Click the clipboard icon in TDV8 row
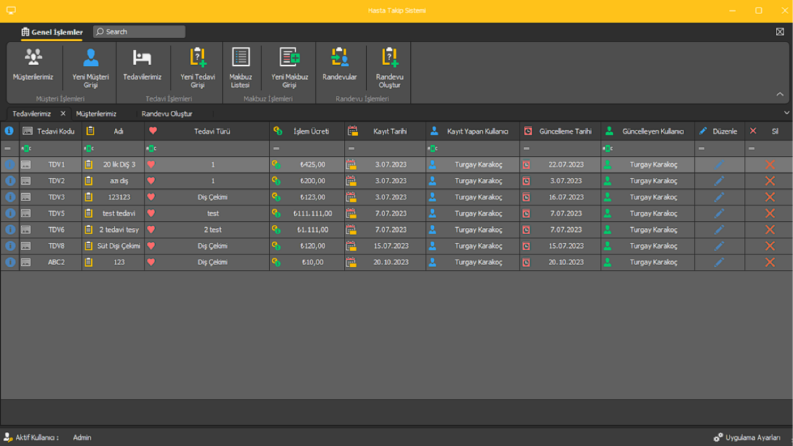The height and width of the screenshot is (446, 793). point(89,246)
